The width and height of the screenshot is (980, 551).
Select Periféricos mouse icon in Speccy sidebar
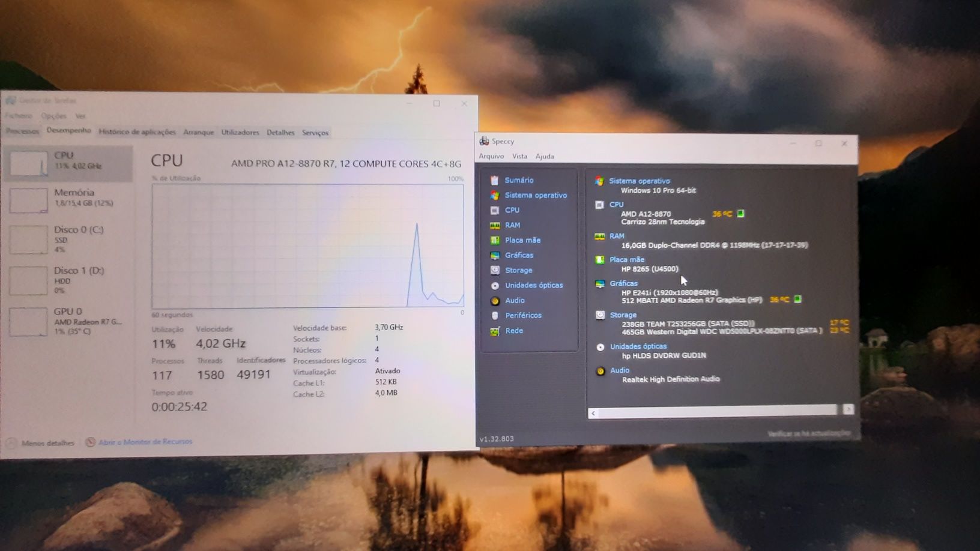point(494,316)
